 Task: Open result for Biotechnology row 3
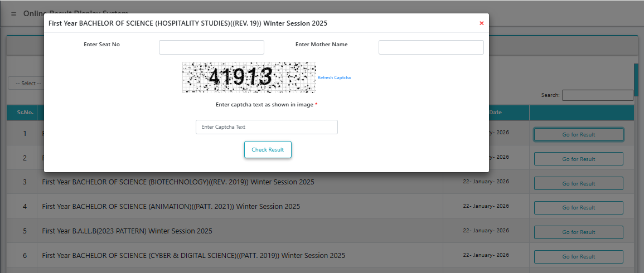click(x=578, y=183)
